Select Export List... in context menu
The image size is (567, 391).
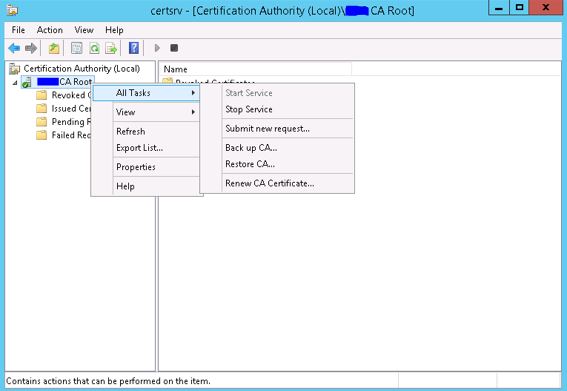pyautogui.click(x=147, y=148)
